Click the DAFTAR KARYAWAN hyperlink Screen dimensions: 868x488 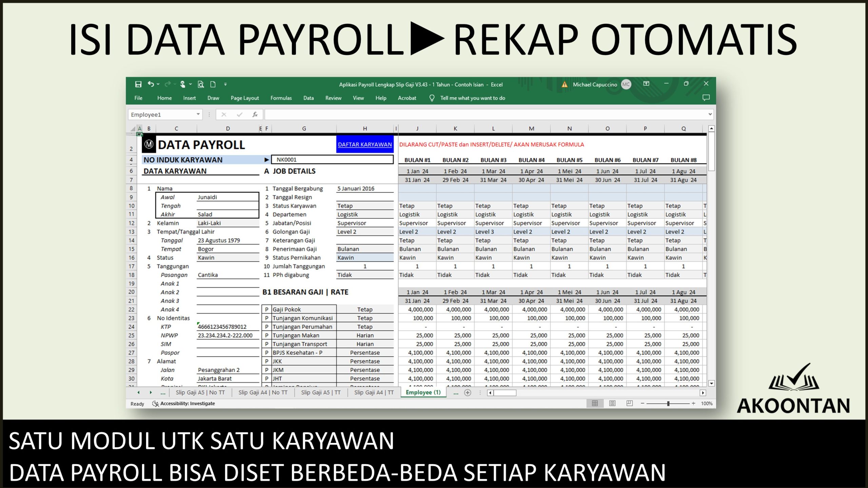point(364,144)
